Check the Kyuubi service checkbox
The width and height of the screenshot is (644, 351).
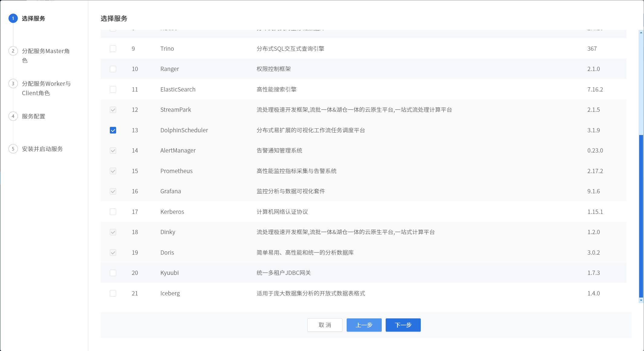pyautogui.click(x=113, y=273)
